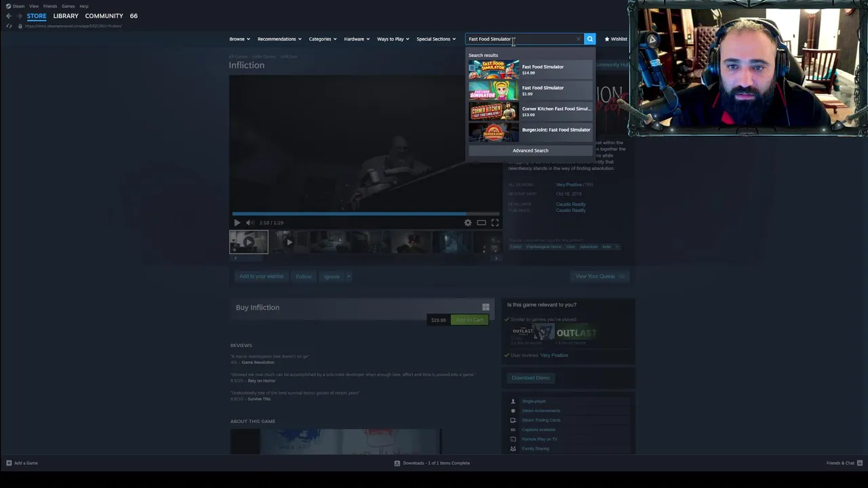
Task: Click the Ignore button
Action: point(332,276)
